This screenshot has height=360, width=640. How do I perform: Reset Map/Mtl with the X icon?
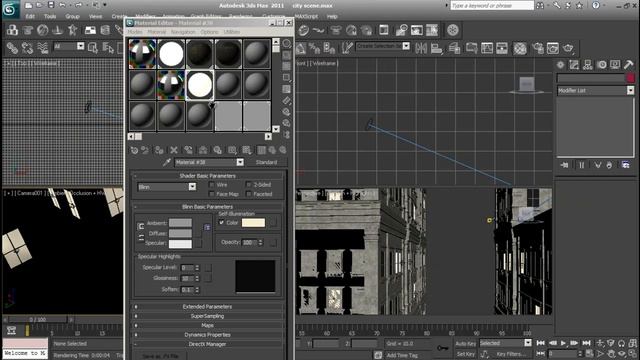pyautogui.click(x=174, y=150)
